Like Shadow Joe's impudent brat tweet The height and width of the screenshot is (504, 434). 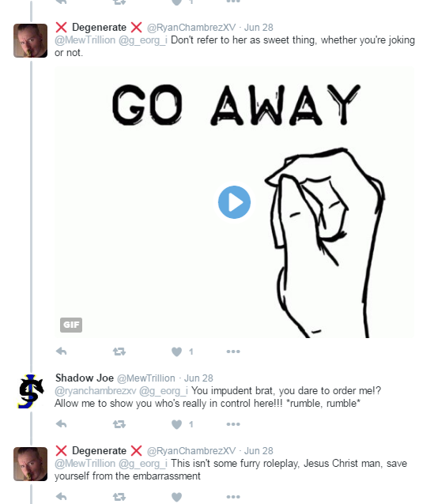click(176, 424)
